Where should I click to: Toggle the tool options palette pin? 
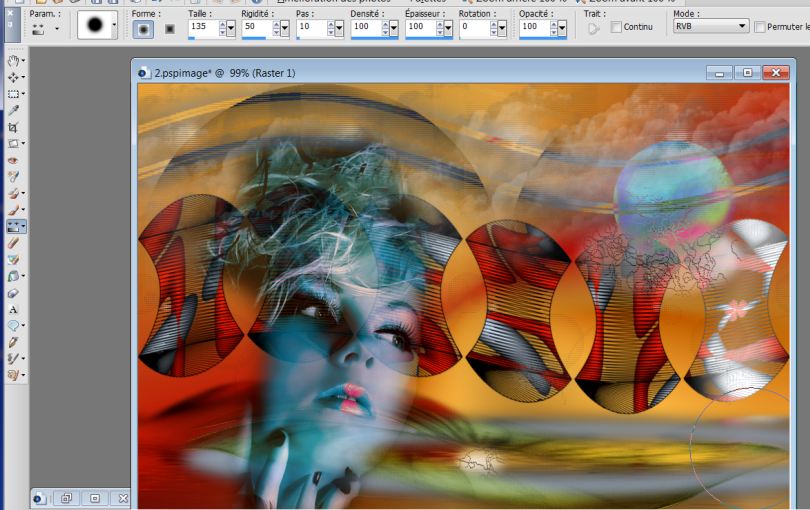tap(10, 24)
